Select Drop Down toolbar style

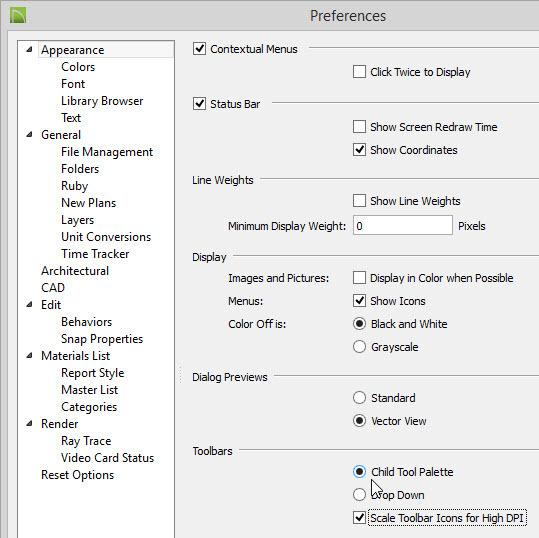tap(359, 495)
